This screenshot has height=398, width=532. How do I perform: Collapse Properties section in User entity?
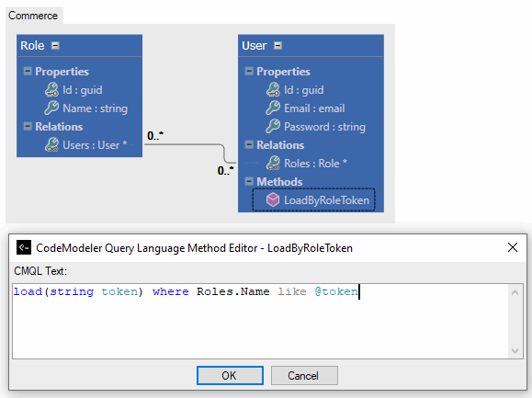coord(249,71)
